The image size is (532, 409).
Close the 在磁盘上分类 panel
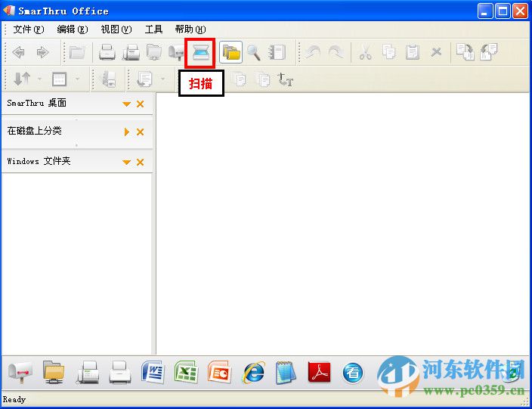pyautogui.click(x=140, y=132)
